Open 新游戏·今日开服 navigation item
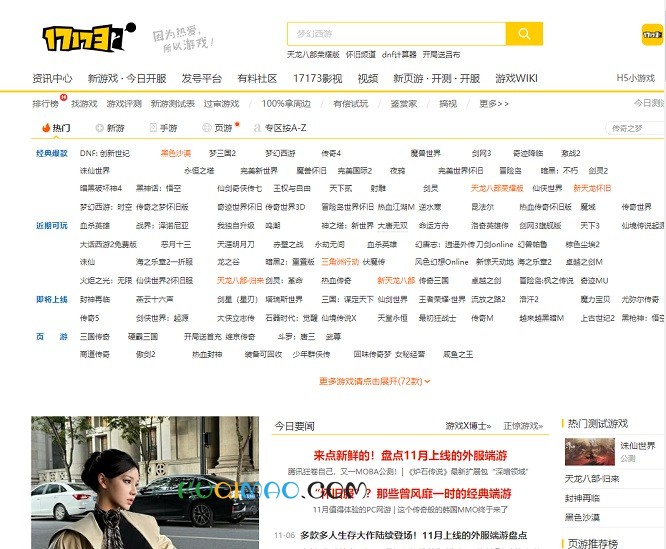 127,79
